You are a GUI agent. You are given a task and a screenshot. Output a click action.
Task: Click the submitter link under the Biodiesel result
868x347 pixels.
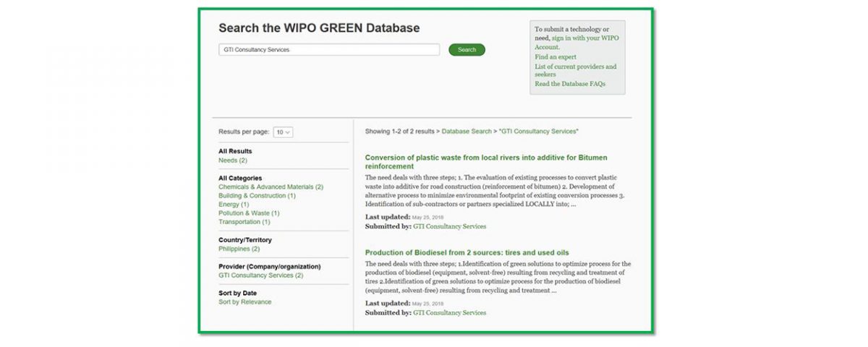click(449, 313)
